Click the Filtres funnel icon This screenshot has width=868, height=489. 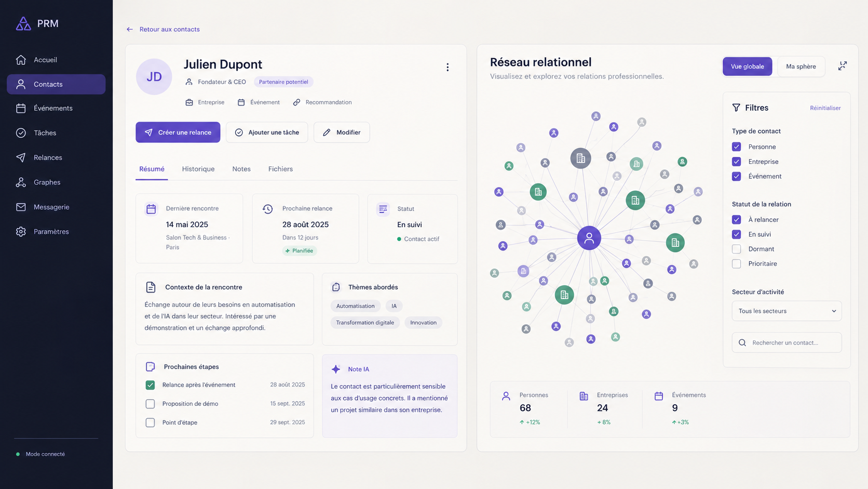736,108
